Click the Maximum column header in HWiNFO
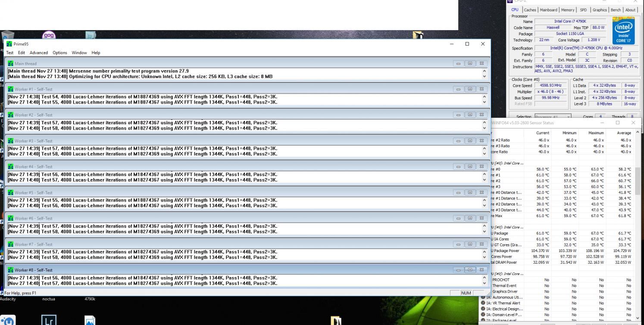The width and height of the screenshot is (644, 325). coord(596,133)
